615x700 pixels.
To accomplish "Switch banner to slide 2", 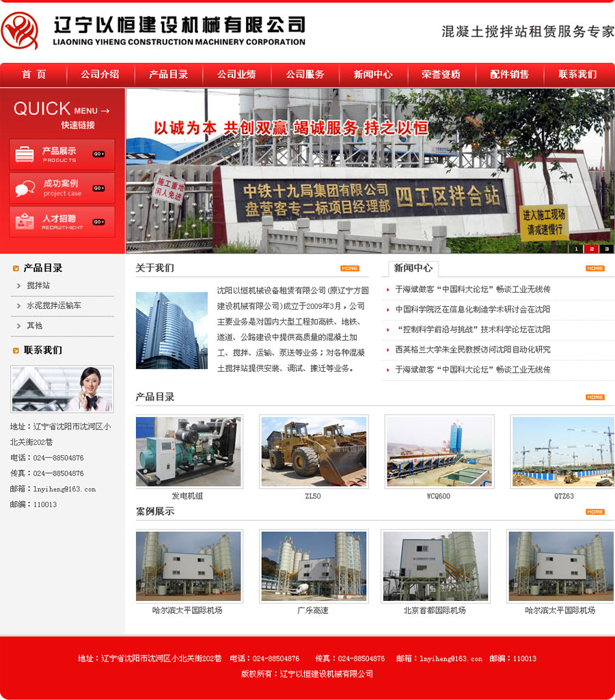I will click(x=592, y=249).
